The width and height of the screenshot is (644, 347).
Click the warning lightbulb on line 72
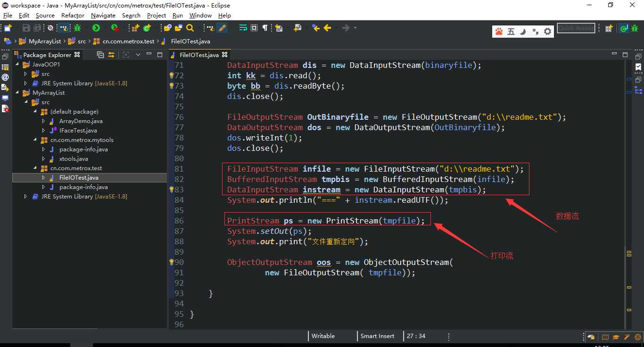click(172, 75)
